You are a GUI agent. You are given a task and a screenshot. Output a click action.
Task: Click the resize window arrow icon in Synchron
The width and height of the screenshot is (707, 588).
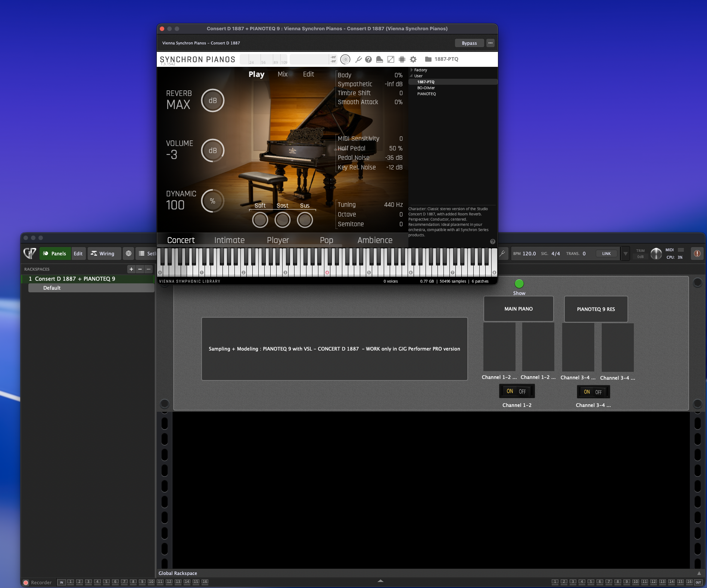391,59
